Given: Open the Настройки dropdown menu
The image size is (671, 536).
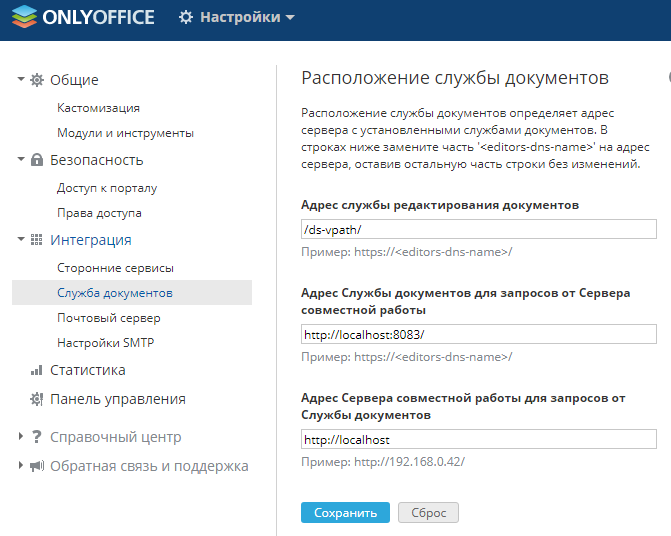Looking at the screenshot, I should click(x=237, y=17).
